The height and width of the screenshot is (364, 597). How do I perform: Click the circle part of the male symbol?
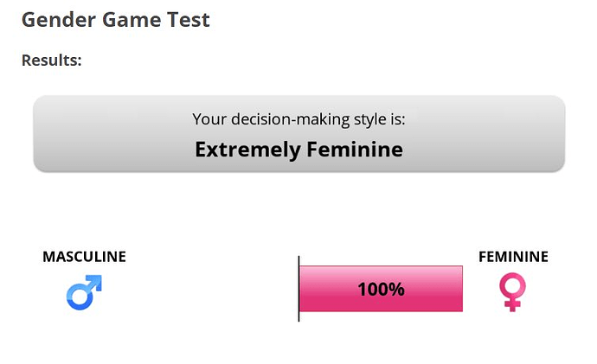pos(80,297)
